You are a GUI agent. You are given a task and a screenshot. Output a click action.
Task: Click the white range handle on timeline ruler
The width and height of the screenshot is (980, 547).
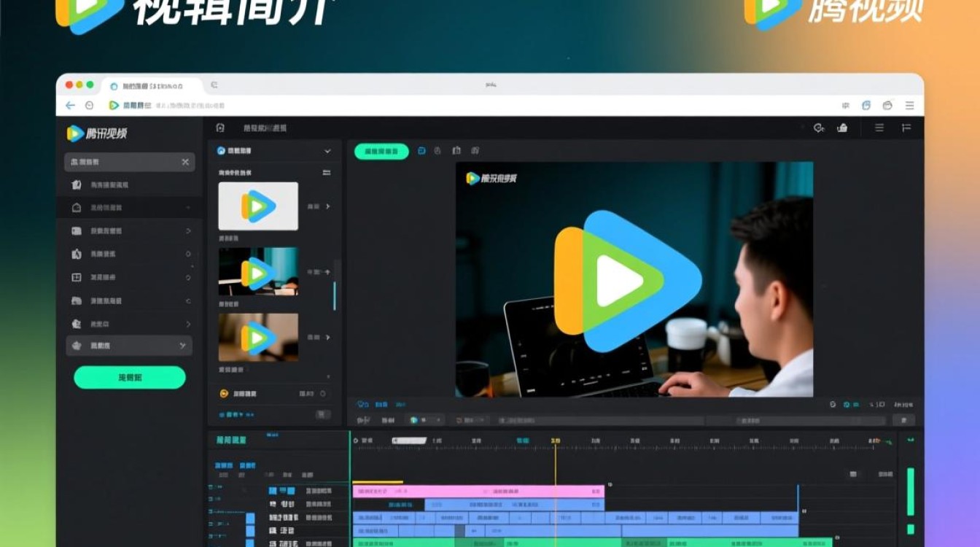coord(409,441)
